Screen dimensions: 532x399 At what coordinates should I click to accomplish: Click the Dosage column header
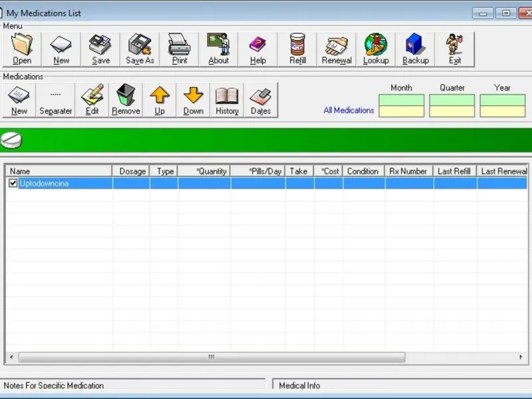[x=131, y=172]
